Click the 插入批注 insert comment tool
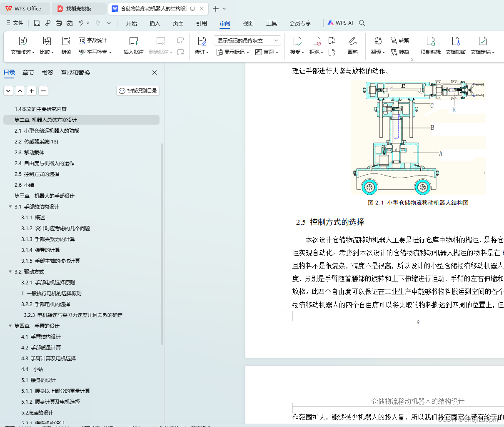This screenshot has width=504, height=427. pyautogui.click(x=134, y=46)
